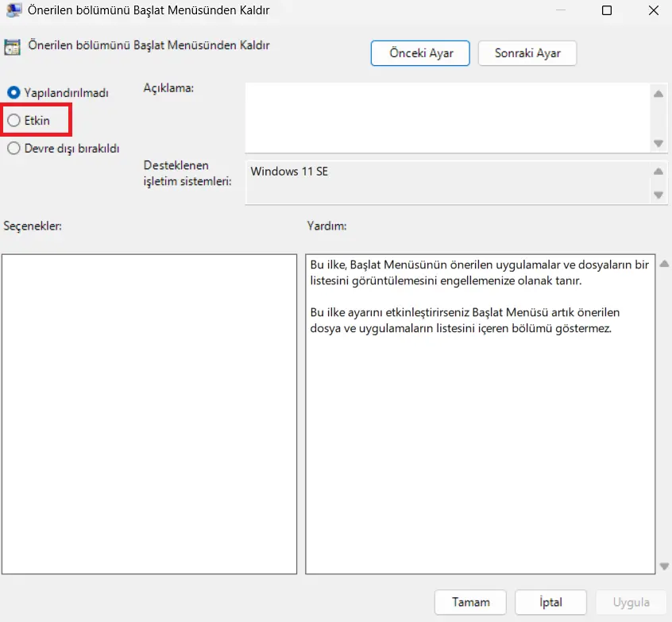
Task: Click the Desteklenen işletim sistemleri label
Action: coord(187,173)
